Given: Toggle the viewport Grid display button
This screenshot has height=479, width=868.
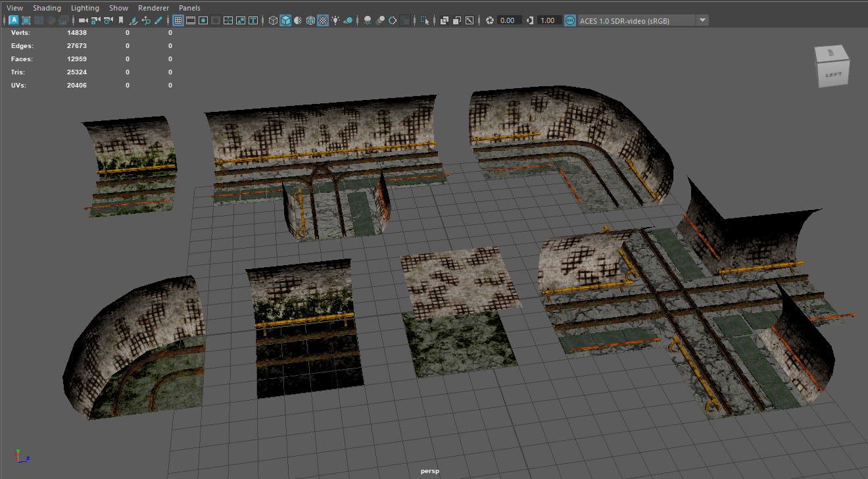Looking at the screenshot, I should click(x=178, y=20).
